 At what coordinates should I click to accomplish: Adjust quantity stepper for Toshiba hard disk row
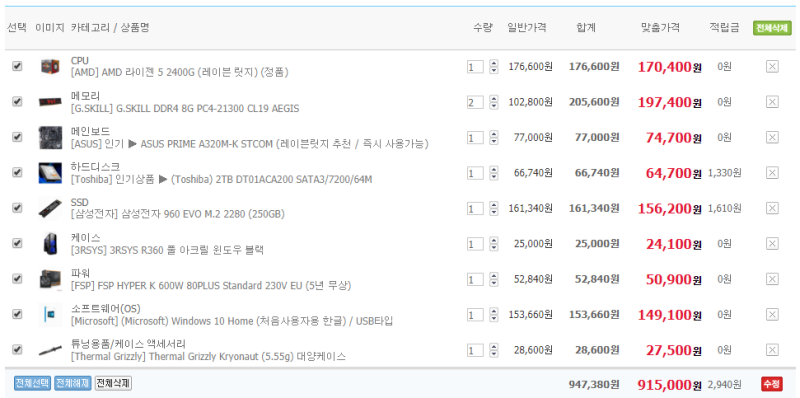(493, 173)
